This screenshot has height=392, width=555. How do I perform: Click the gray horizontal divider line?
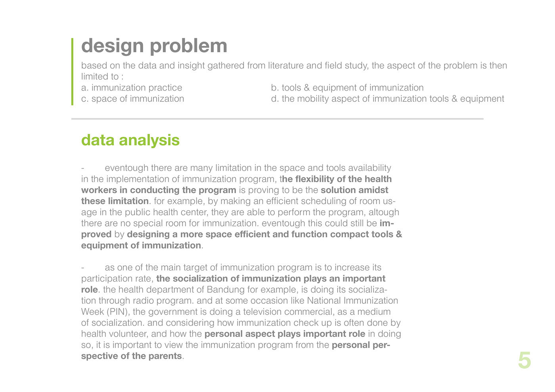tap(277, 118)
